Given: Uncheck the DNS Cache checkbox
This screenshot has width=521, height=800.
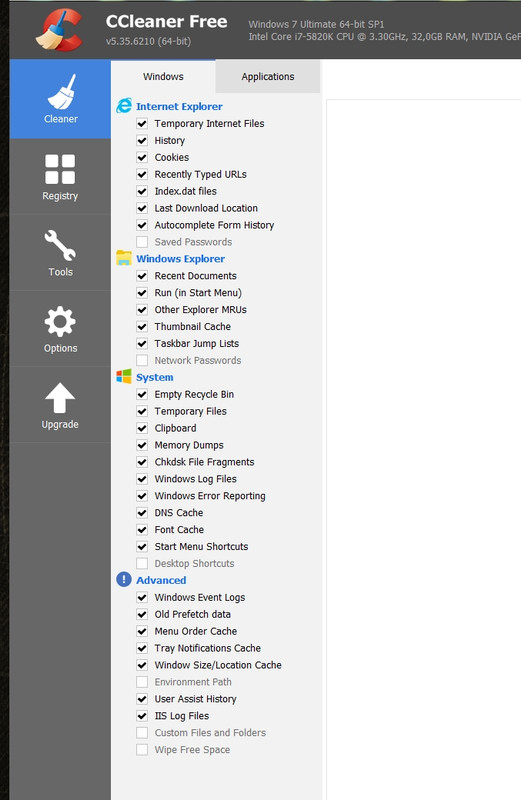Looking at the screenshot, I should [x=142, y=513].
